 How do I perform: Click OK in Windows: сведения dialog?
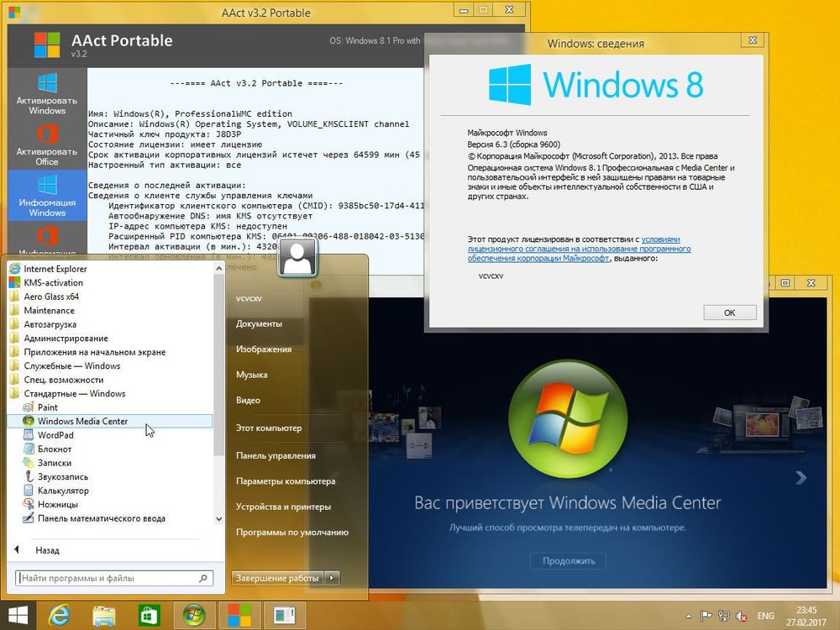click(x=730, y=312)
